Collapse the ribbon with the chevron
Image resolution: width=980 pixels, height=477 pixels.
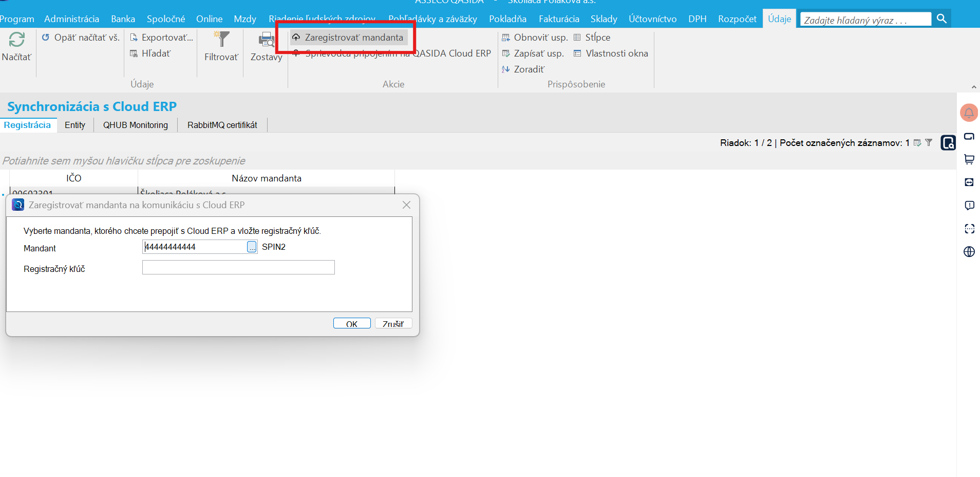pos(974,87)
